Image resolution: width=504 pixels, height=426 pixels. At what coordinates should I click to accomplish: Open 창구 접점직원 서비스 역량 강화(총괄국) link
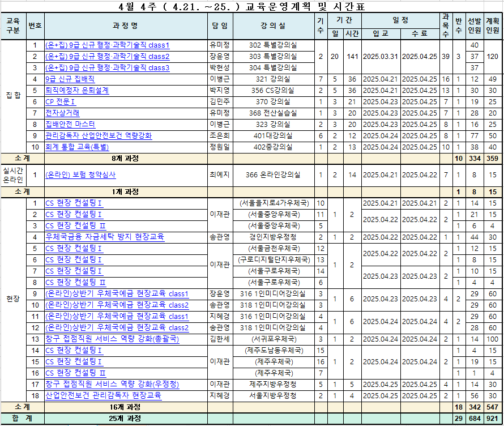(112, 339)
